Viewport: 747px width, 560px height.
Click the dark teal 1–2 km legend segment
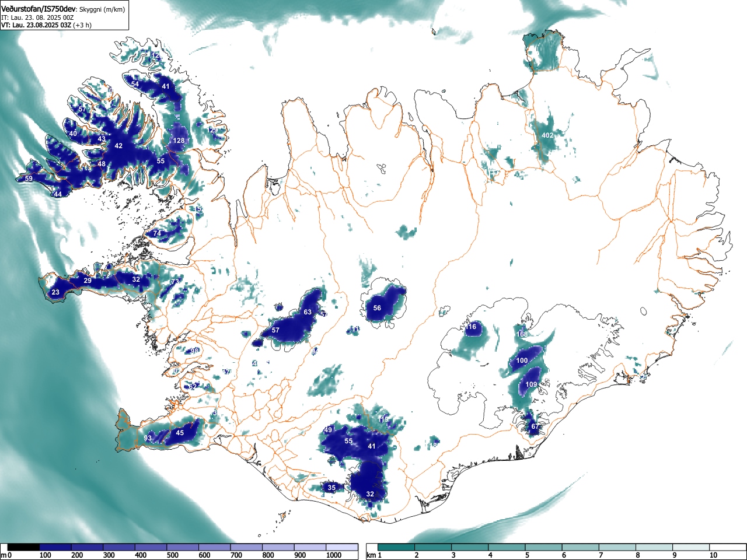click(x=397, y=547)
